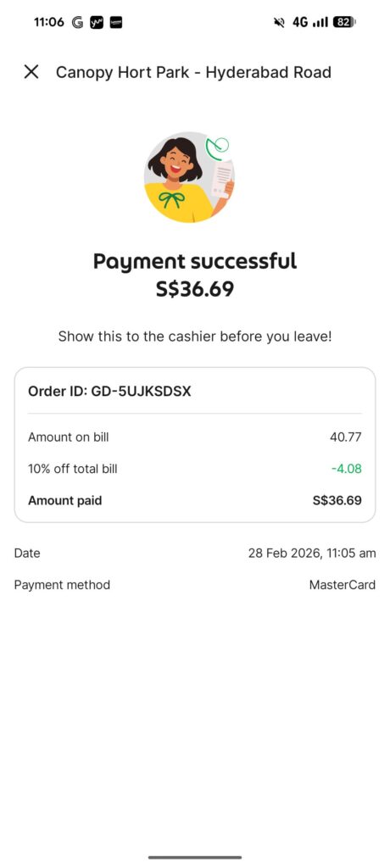Tap the cashier illustration avatar
Viewport: 390px width, 868px height.
pos(189,177)
